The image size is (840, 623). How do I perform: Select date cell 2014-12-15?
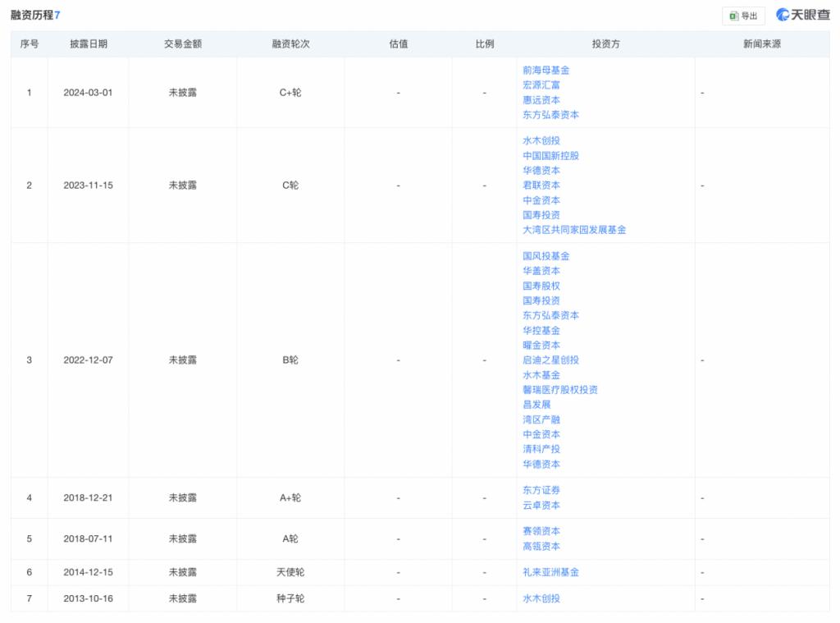pos(88,573)
